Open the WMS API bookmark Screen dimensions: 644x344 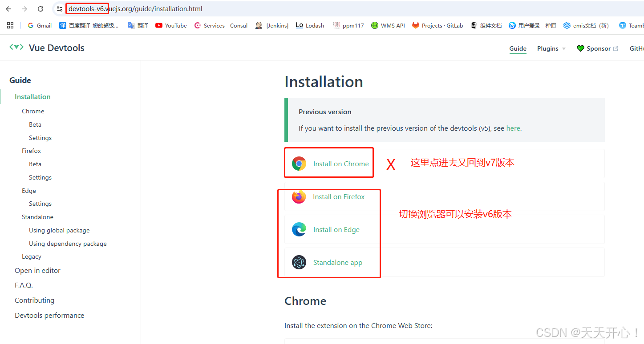388,25
